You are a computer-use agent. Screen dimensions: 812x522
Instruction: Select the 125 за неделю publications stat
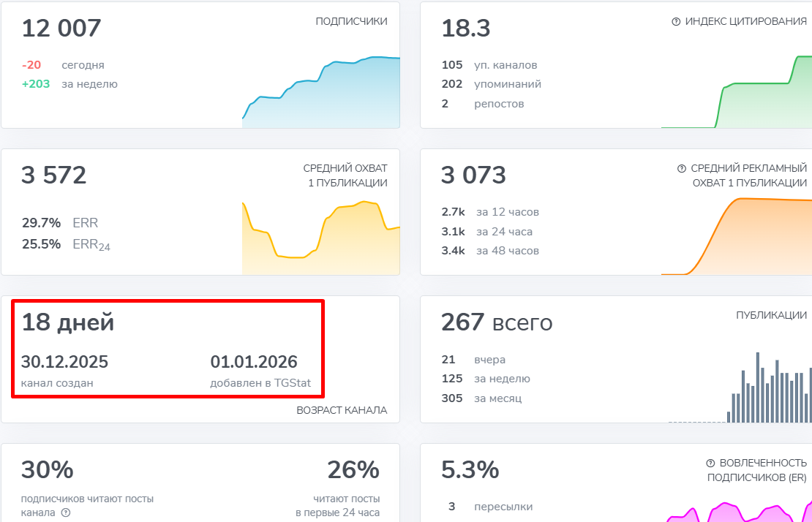(486, 379)
